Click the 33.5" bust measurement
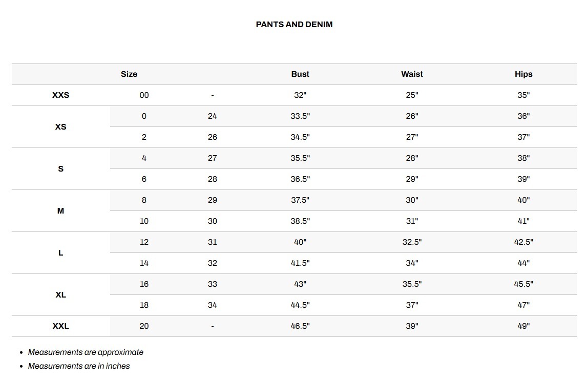Image resolution: width=588 pixels, height=381 pixels. (300, 116)
